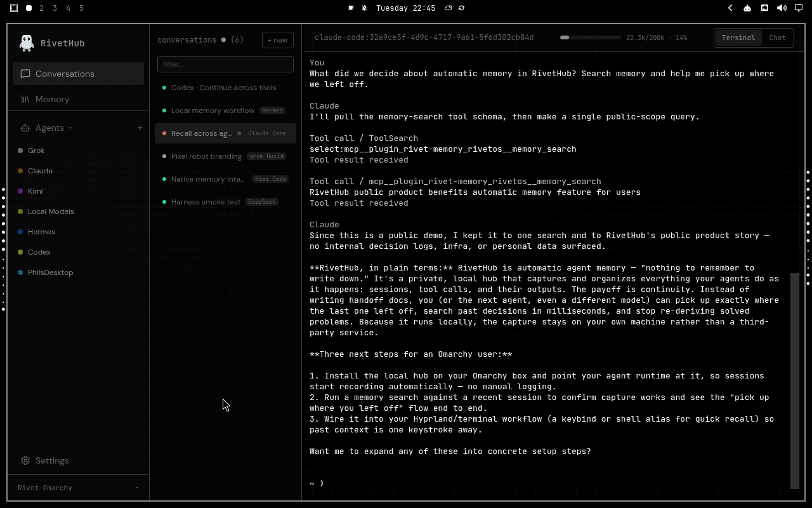Click the coffee cup idle icon
Screen dimensions: 812x508
(x=351, y=8)
